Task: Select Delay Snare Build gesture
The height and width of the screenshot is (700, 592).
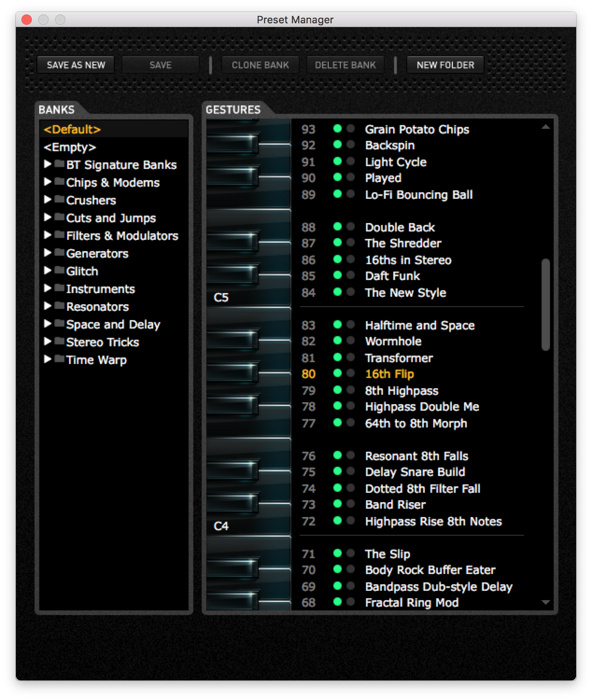Action: point(415,472)
